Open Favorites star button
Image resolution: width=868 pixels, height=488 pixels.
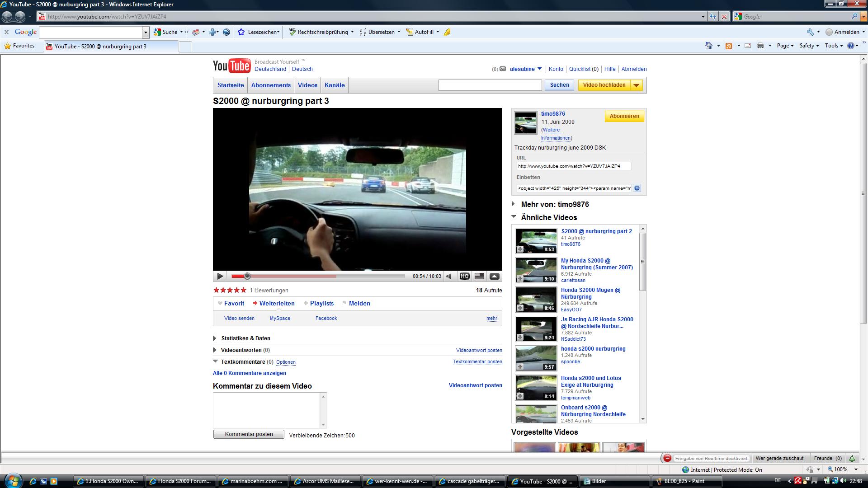click(x=19, y=46)
